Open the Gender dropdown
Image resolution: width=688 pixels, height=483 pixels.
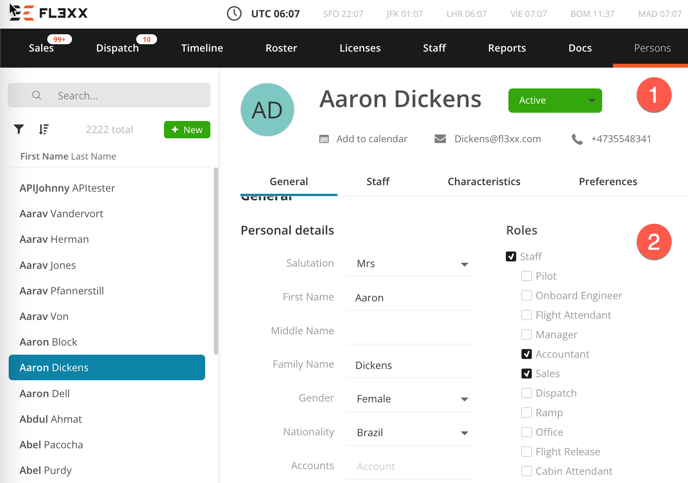coord(410,399)
